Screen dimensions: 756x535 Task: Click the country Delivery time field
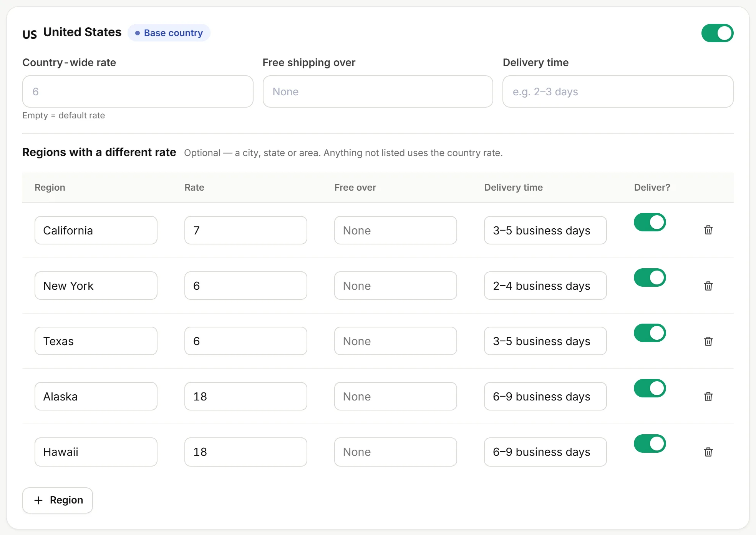[x=618, y=91]
